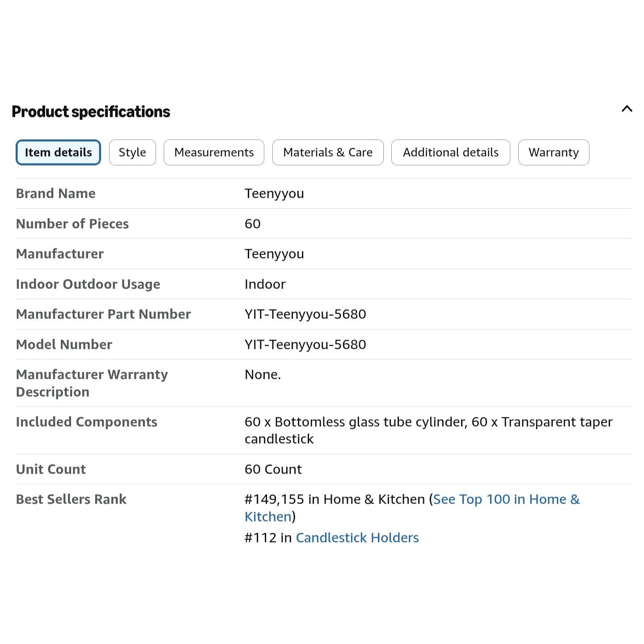Click the Brand Name value Teenyyou
Viewport: 644px width, 644px height.
274,194
